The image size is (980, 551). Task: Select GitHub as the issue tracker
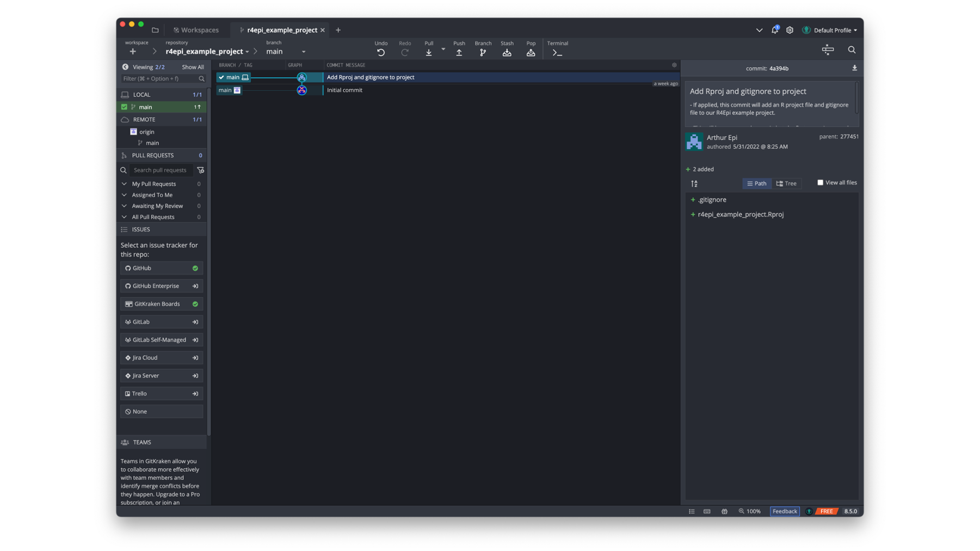pyautogui.click(x=162, y=268)
